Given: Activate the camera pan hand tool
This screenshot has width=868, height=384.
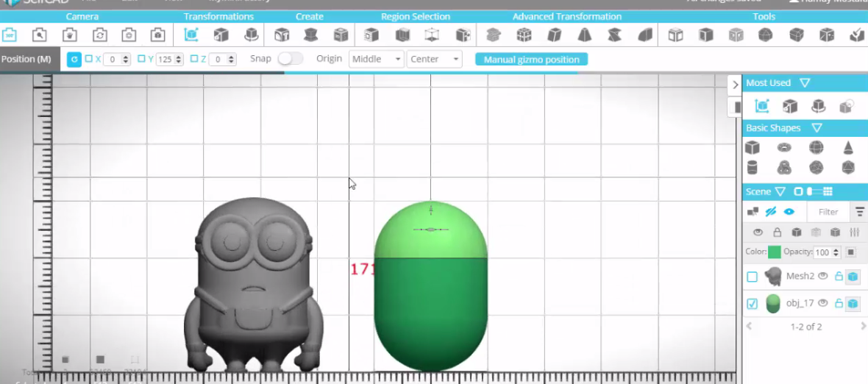Looking at the screenshot, I should pos(69,35).
